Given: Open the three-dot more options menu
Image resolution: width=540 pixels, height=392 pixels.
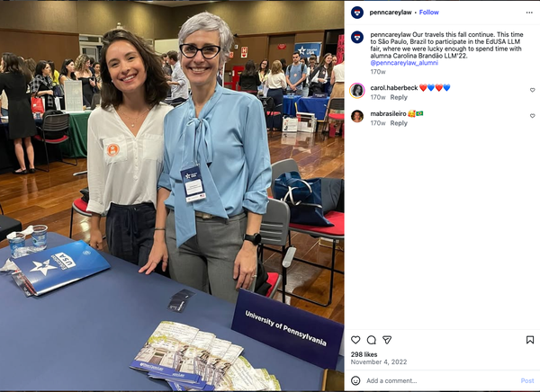Looking at the screenshot, I should (x=529, y=13).
